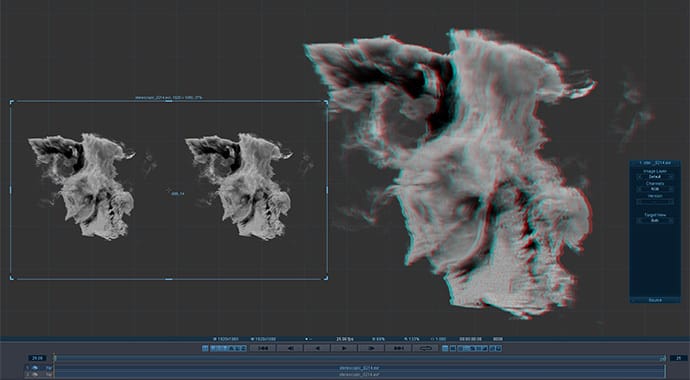Click the play backward button

(317, 348)
